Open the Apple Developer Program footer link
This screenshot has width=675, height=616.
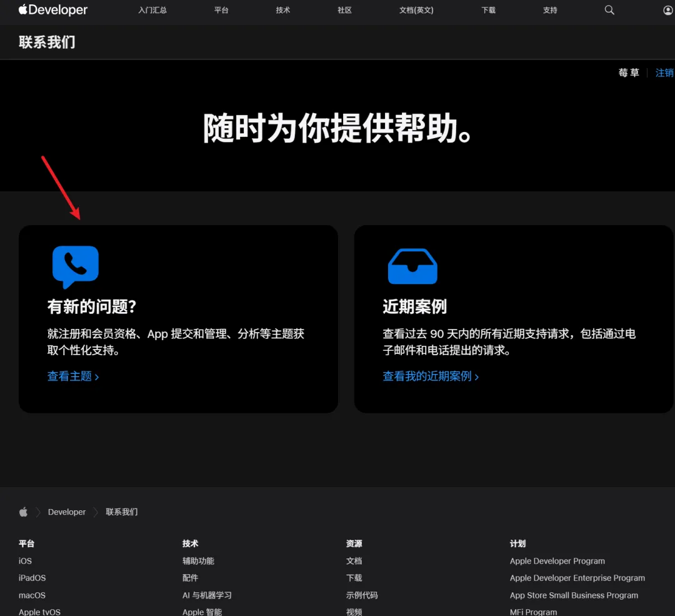pyautogui.click(x=557, y=561)
